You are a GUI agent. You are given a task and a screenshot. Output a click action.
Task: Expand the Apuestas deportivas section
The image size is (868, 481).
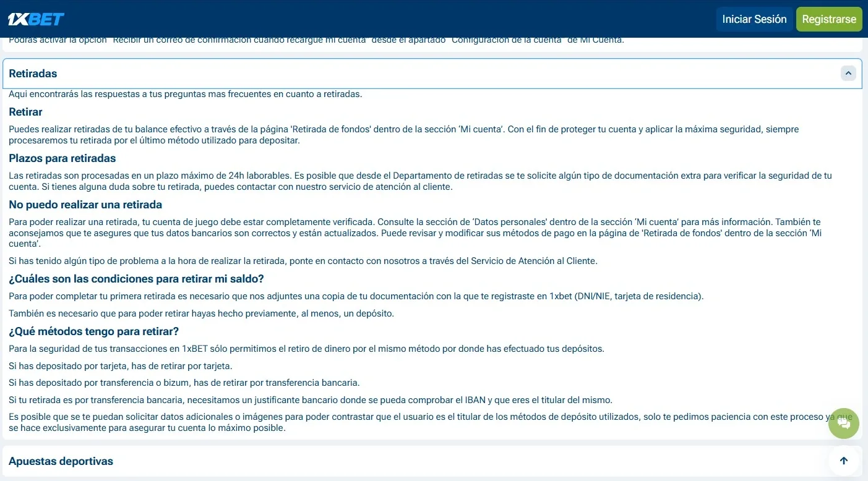coord(432,461)
